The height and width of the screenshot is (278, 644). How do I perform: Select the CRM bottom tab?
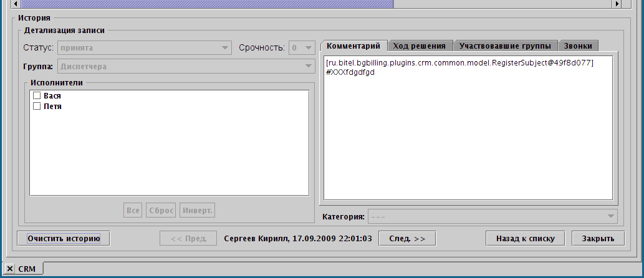27,269
